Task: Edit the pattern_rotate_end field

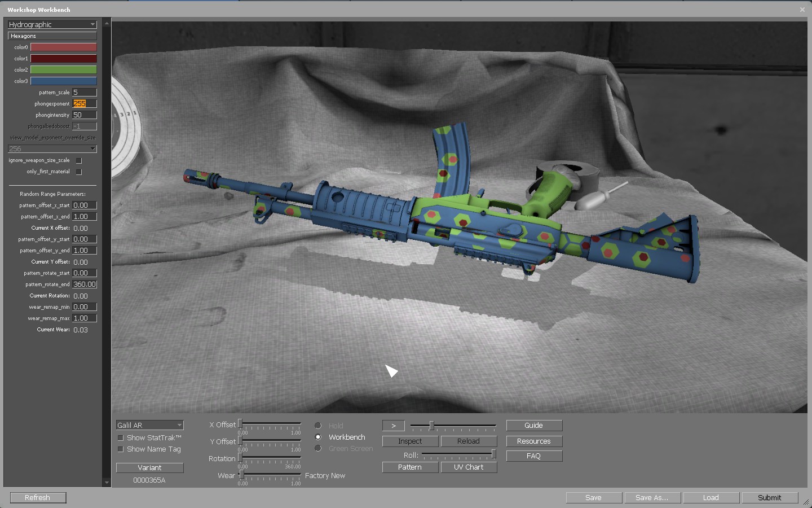Action: click(85, 284)
